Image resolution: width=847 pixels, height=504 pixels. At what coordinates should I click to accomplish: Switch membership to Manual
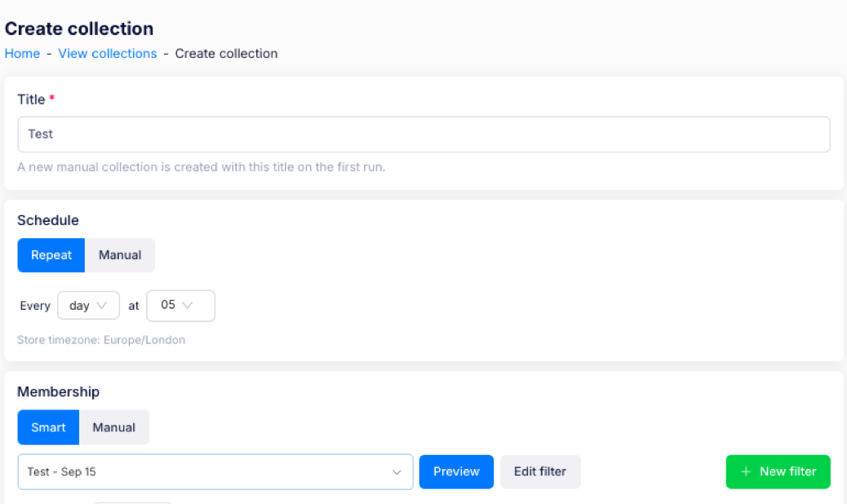(114, 427)
